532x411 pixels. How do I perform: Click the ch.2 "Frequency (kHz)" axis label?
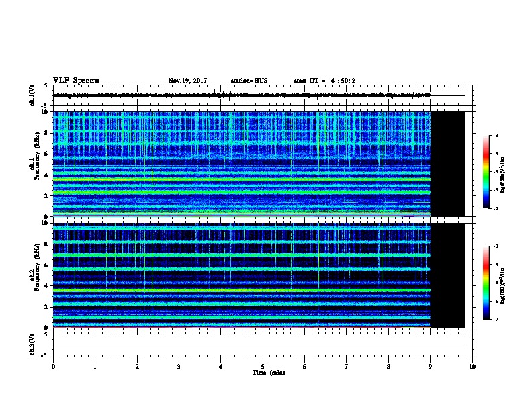(x=37, y=267)
